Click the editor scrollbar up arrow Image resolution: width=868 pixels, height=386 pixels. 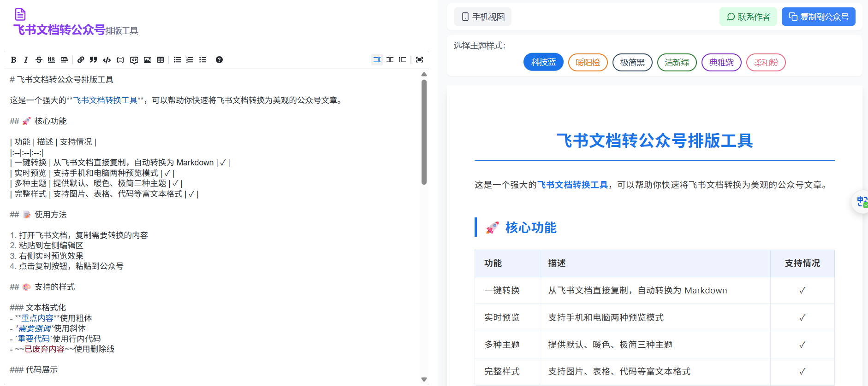(424, 74)
